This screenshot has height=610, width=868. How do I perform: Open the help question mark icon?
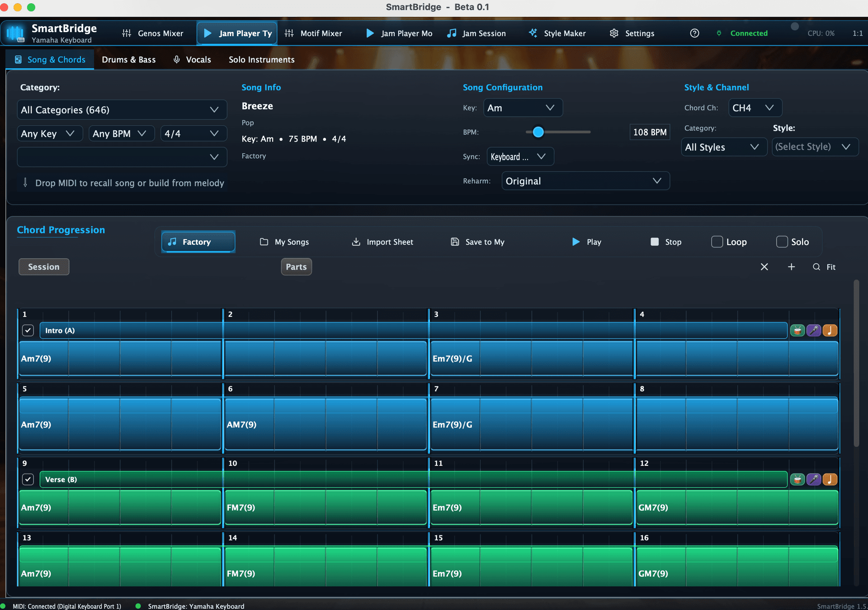694,33
